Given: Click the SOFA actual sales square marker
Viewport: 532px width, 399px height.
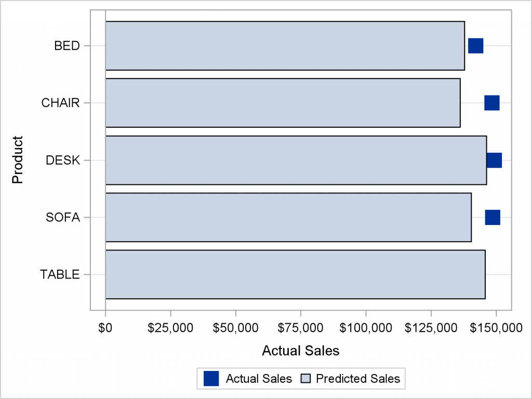Looking at the screenshot, I should pos(493,217).
